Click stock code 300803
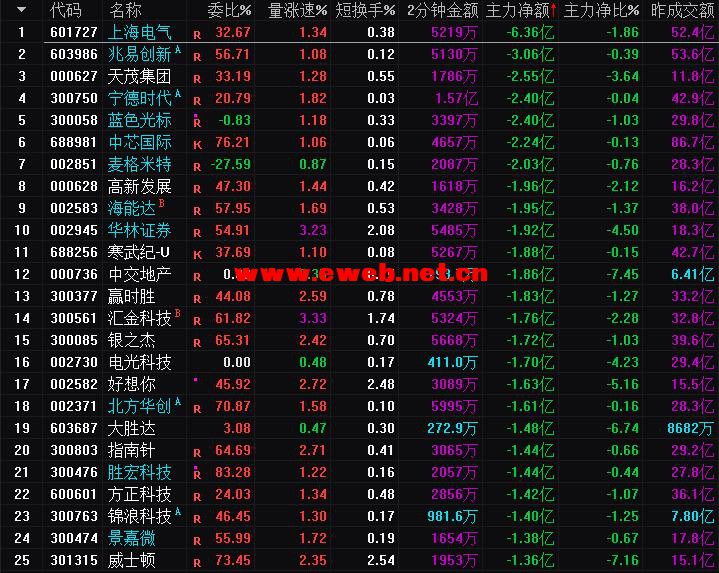This screenshot has width=719, height=573. tap(74, 450)
